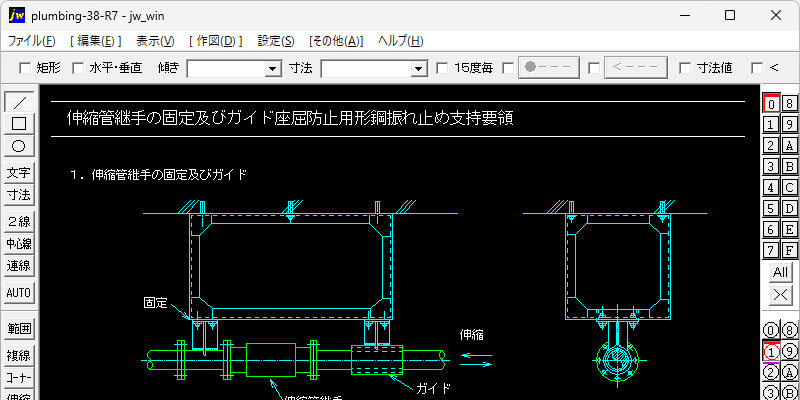Select layer 2 square button
Image resolution: width=800 pixels, height=400 pixels.
[771, 145]
